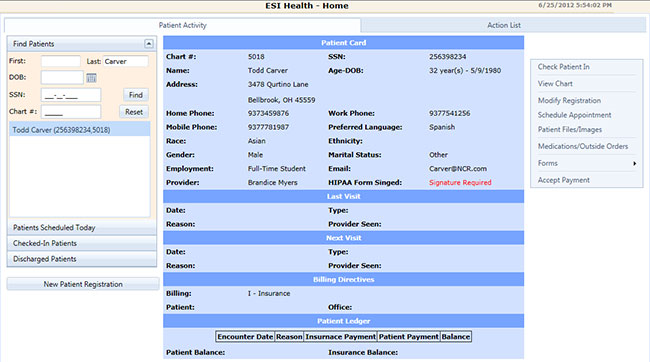650x362 pixels.
Task: Click patient name Todd Carver in card
Action: pyautogui.click(x=267, y=70)
